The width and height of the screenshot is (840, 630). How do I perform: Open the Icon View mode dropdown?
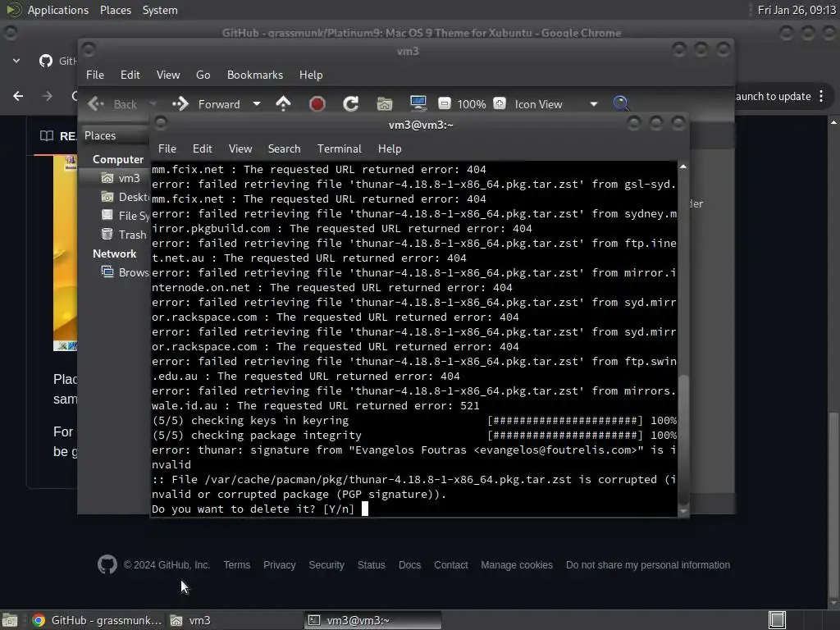pos(556,104)
